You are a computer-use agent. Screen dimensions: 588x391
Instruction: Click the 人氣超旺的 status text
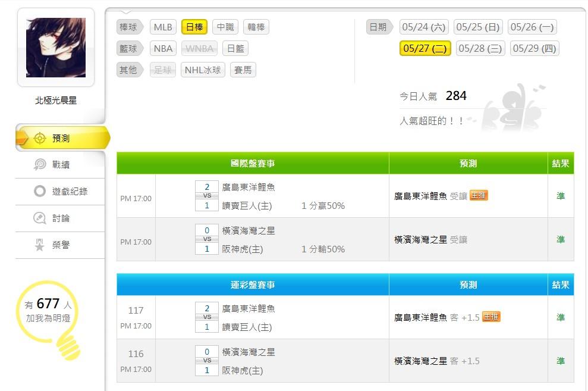(431, 121)
